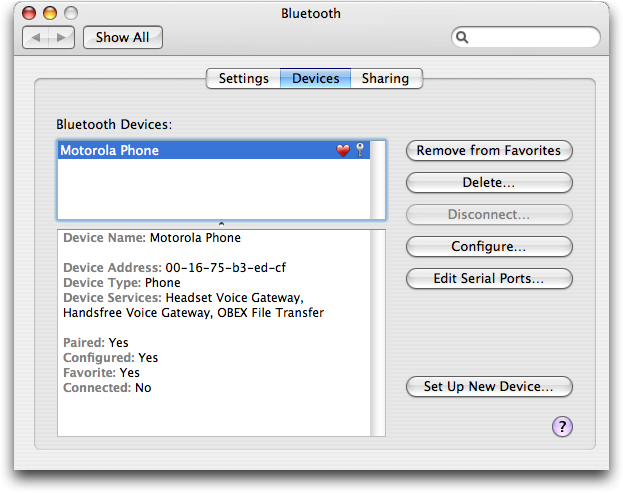
Task: Click the Headset Voice Gateway text
Action: pyautogui.click(x=234, y=298)
